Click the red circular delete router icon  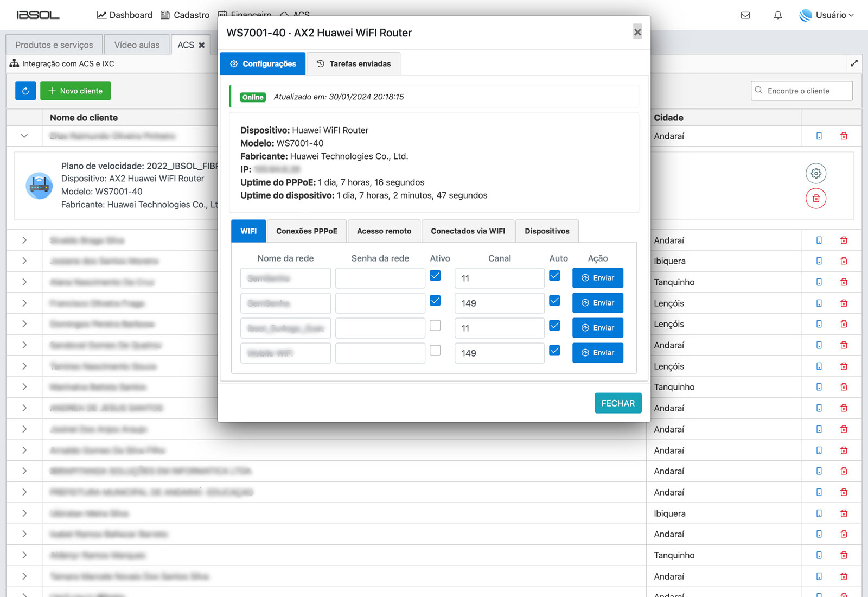[x=816, y=198]
